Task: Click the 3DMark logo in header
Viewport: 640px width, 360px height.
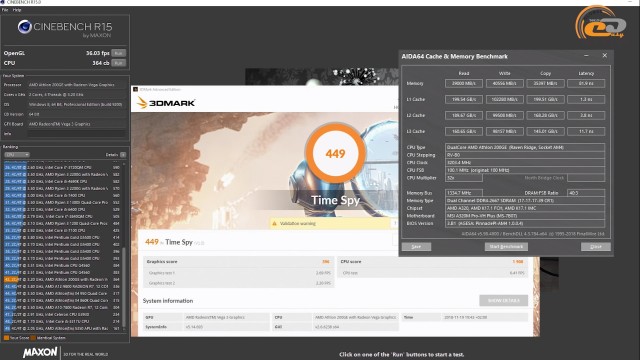Action: 166,103
